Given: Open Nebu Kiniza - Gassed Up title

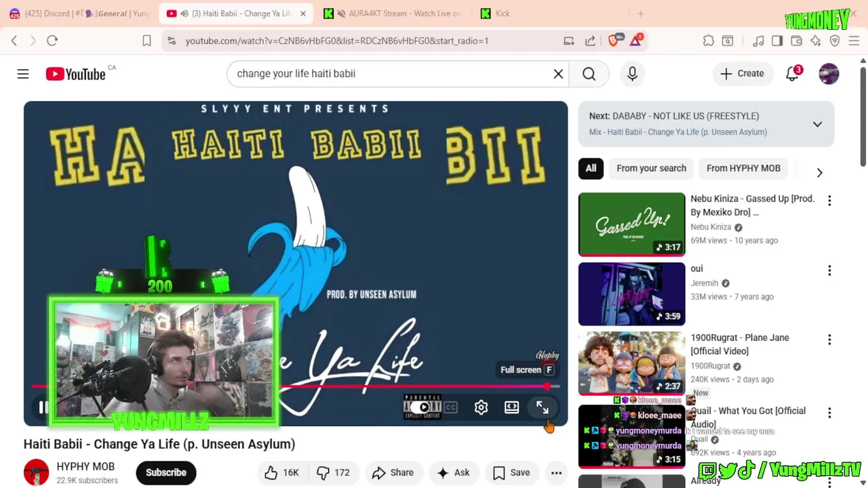Looking at the screenshot, I should pos(753,205).
